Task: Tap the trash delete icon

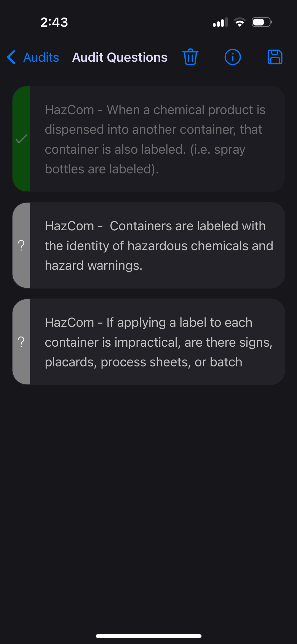Action: click(190, 57)
